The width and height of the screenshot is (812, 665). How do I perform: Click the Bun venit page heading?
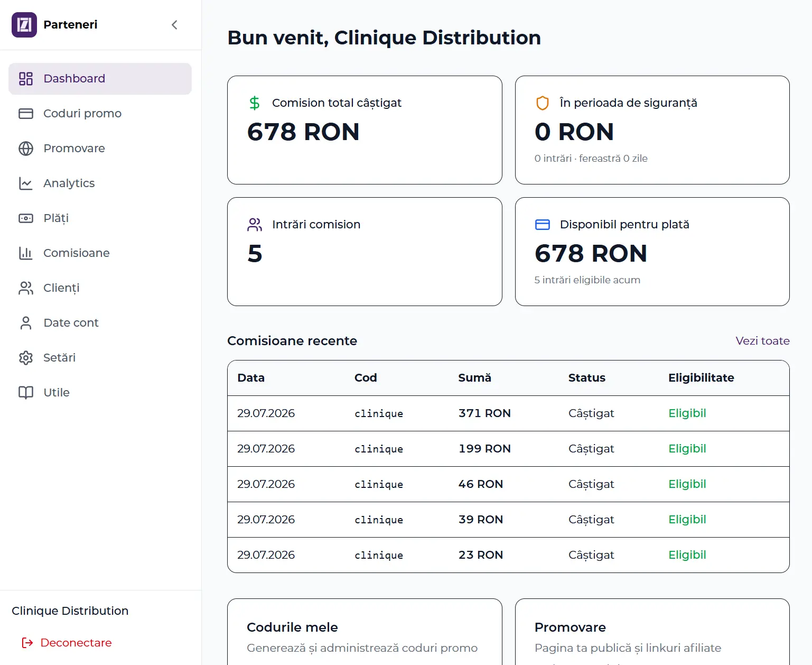(x=384, y=38)
